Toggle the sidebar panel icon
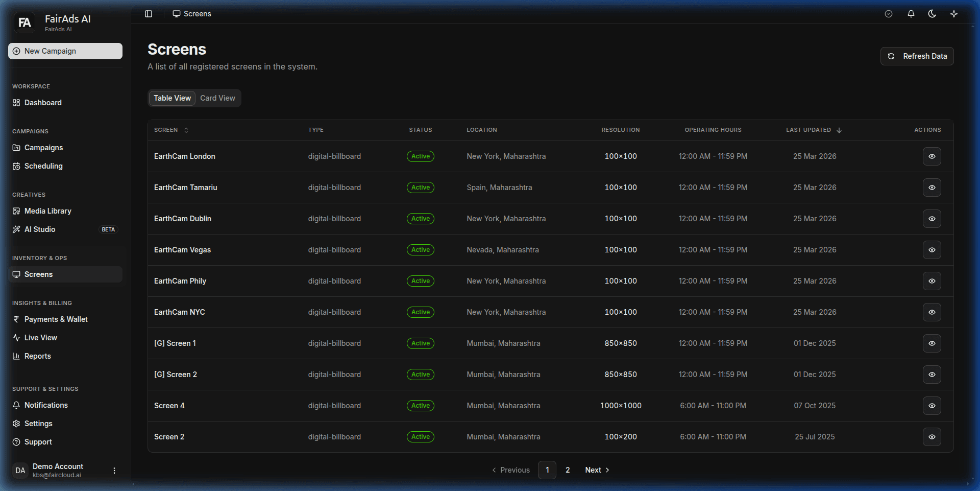Viewport: 980px width, 491px height. point(149,14)
